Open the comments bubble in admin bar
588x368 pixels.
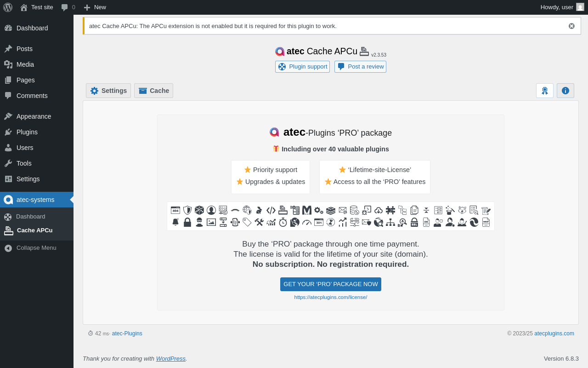tap(68, 7)
